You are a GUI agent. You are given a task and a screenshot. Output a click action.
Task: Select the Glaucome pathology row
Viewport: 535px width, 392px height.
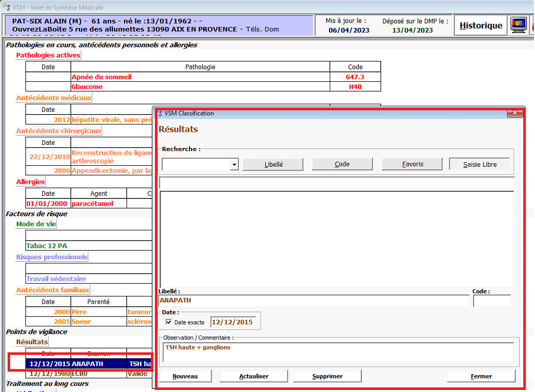click(200, 87)
